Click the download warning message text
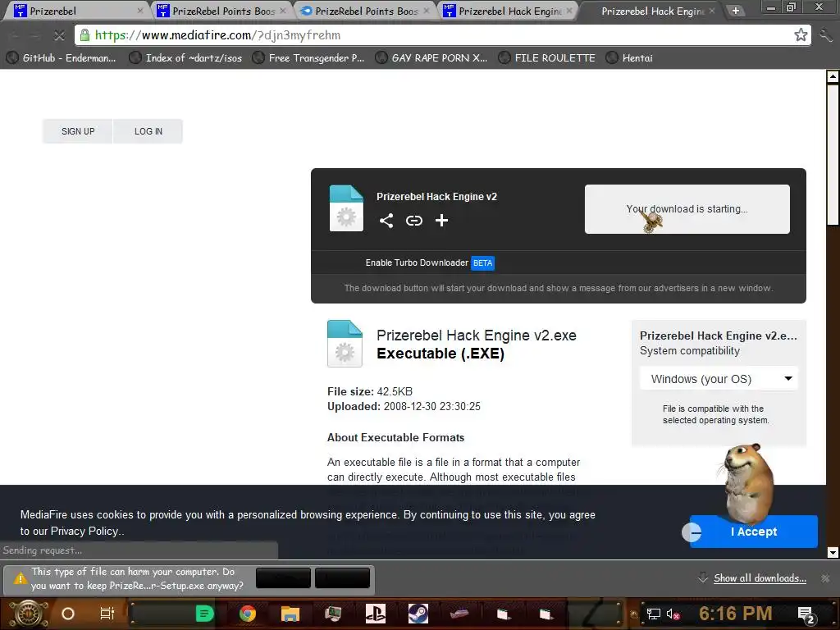The height and width of the screenshot is (630, 840). (x=137, y=578)
